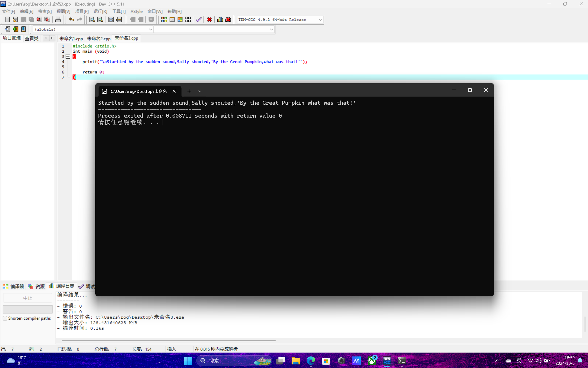
Task: Click the New file toolbar icon
Action: coord(7,19)
